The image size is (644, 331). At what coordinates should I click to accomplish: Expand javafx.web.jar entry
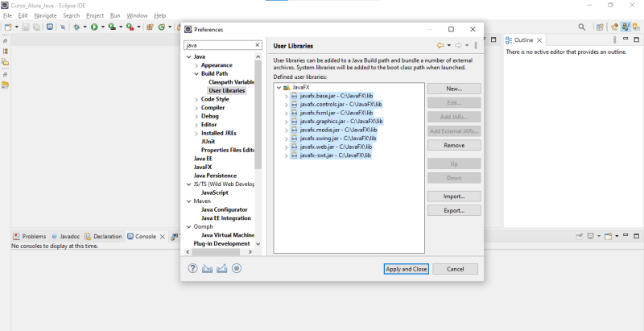287,147
